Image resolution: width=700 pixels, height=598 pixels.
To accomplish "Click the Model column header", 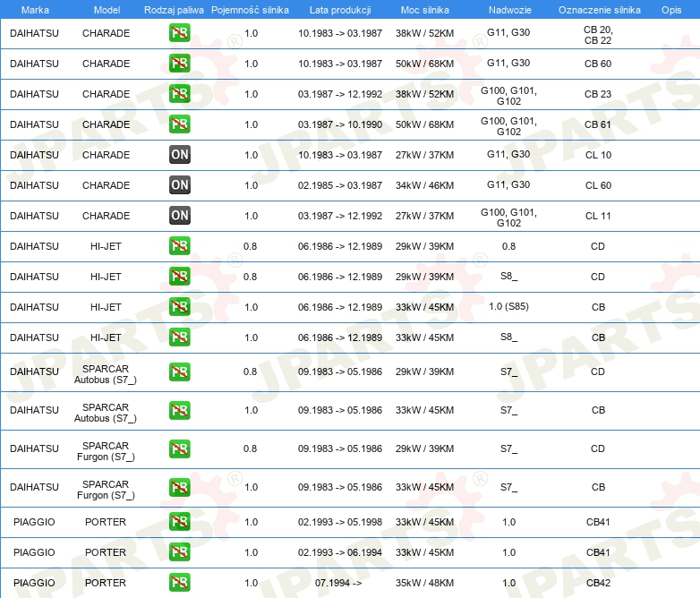I will (107, 10).
